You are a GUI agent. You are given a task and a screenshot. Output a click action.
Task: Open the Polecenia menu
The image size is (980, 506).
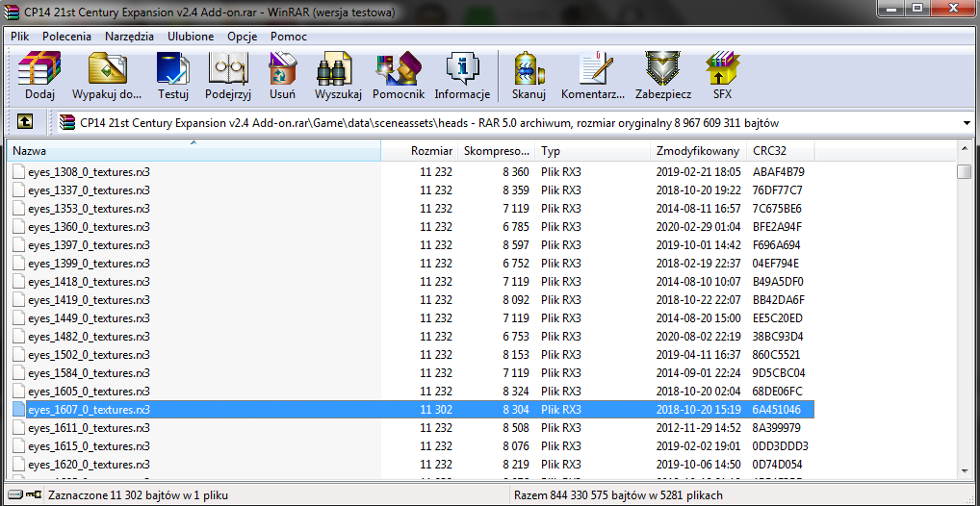coord(66,37)
